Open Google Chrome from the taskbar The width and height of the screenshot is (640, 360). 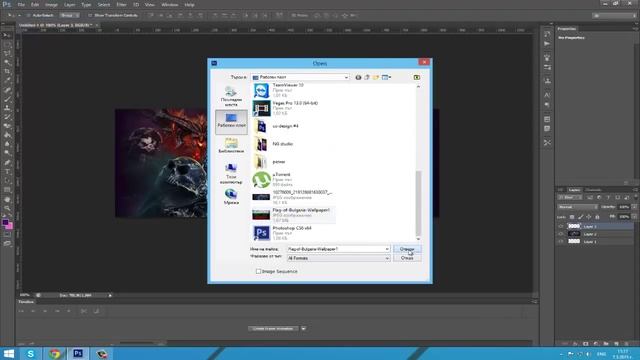[54, 353]
